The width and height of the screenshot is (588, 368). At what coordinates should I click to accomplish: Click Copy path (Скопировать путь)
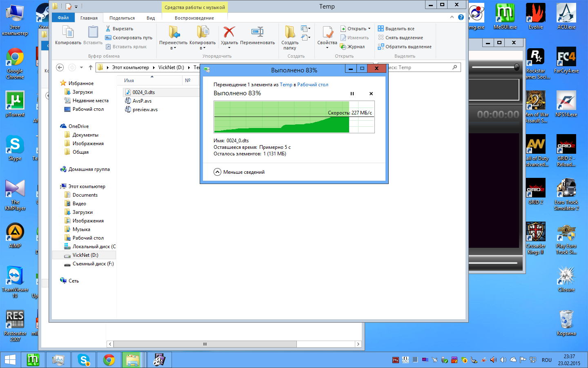tap(129, 38)
